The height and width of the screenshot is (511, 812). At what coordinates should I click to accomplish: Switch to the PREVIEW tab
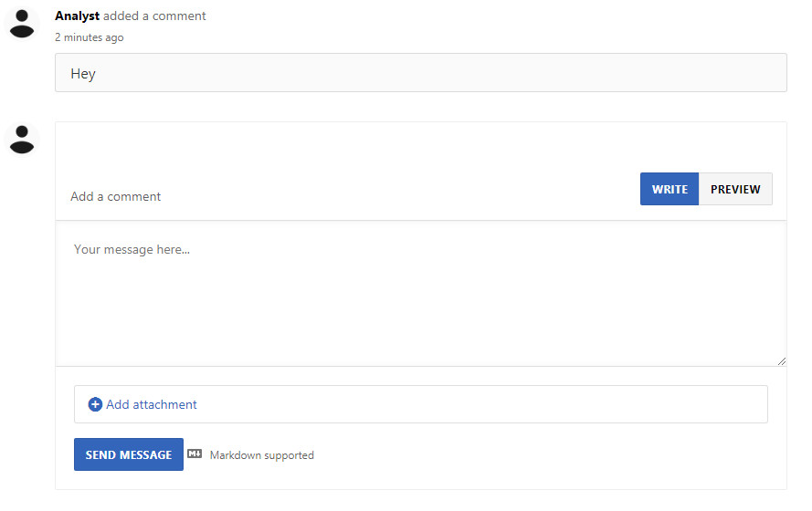pos(735,189)
